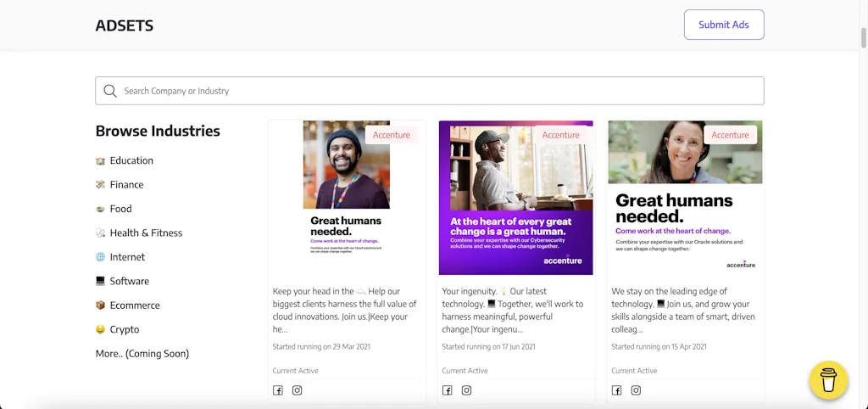Click the Submit Ads button
This screenshot has height=409, width=868.
(x=724, y=25)
